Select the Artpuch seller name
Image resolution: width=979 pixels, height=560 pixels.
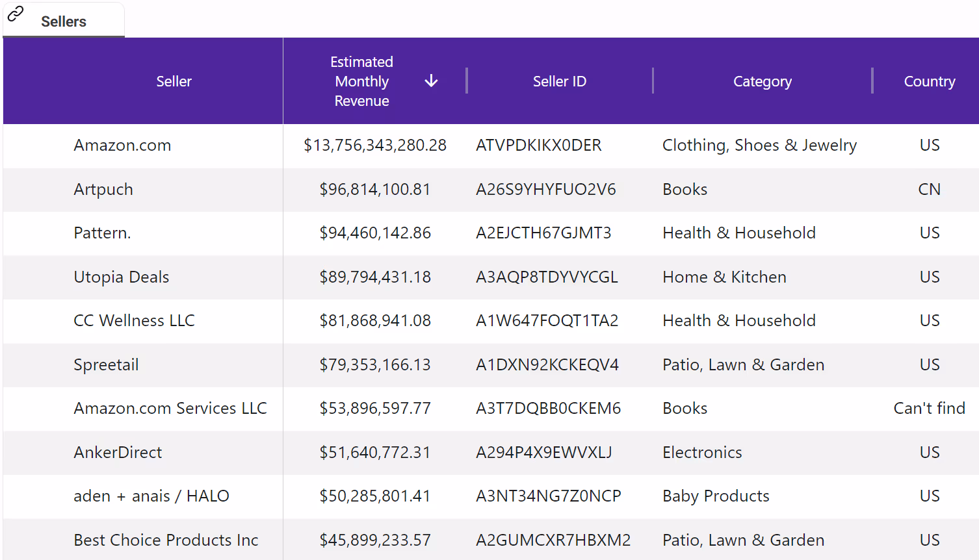click(x=103, y=189)
